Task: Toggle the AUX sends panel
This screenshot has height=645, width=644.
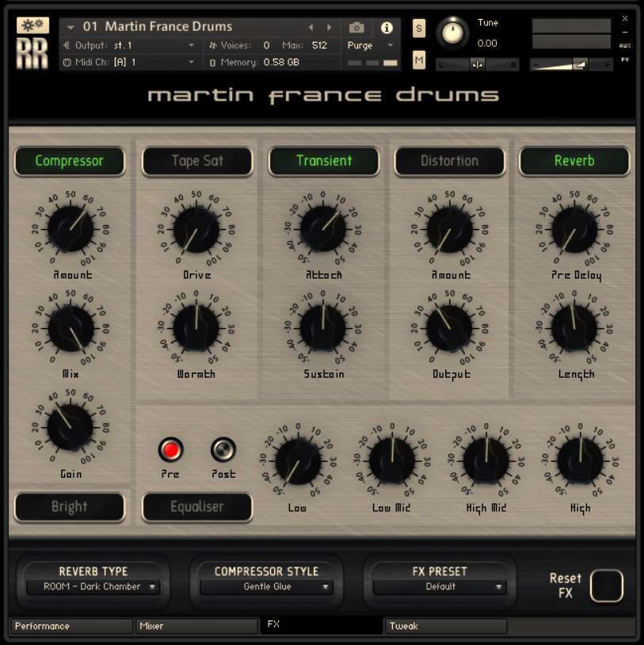Action: pyautogui.click(x=625, y=45)
